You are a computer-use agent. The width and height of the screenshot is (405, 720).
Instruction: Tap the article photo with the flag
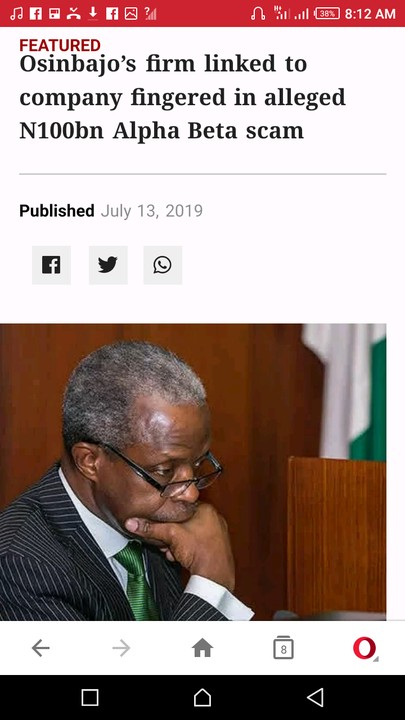click(193, 472)
